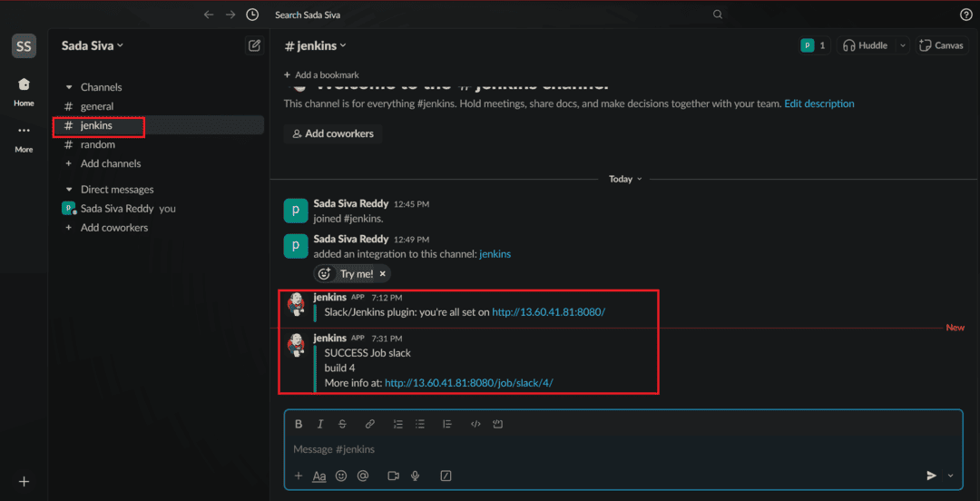Open the help question mark icon
This screenshot has width=980, height=501.
click(x=965, y=15)
